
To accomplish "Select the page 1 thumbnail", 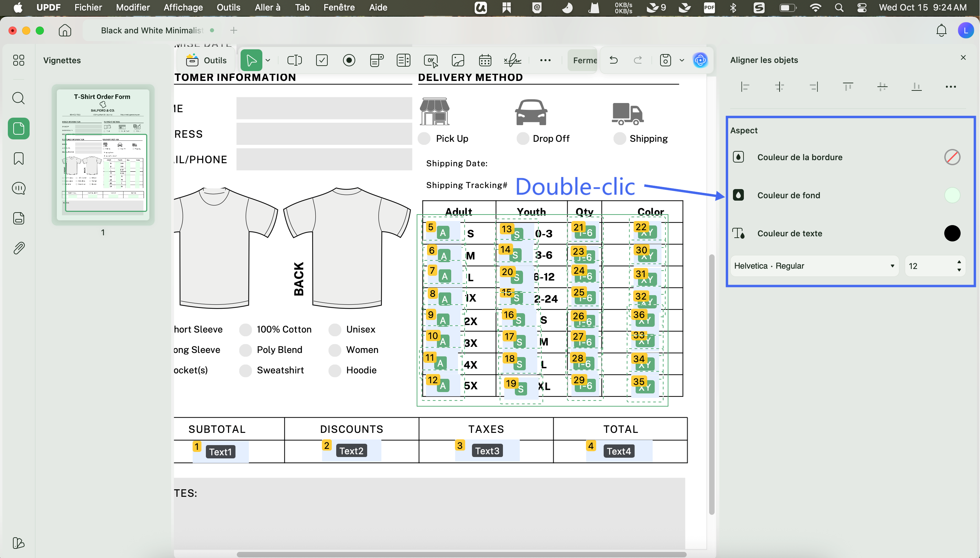I will pyautogui.click(x=103, y=154).
